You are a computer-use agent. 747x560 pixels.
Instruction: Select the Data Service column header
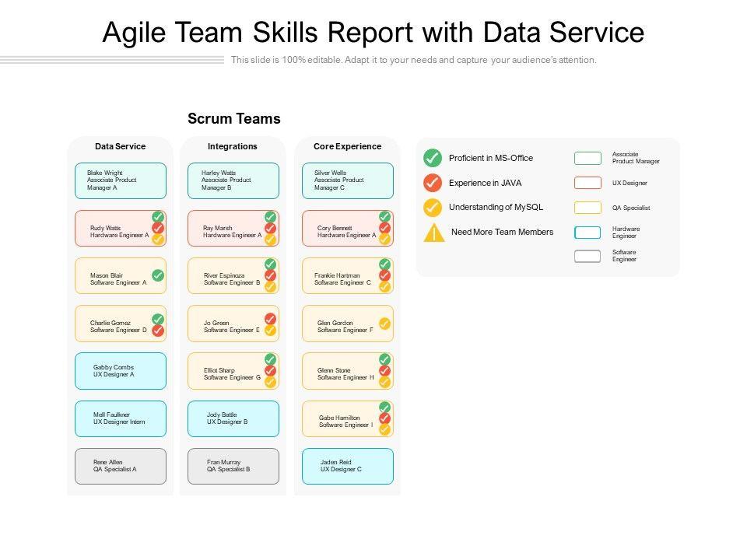tap(121, 146)
